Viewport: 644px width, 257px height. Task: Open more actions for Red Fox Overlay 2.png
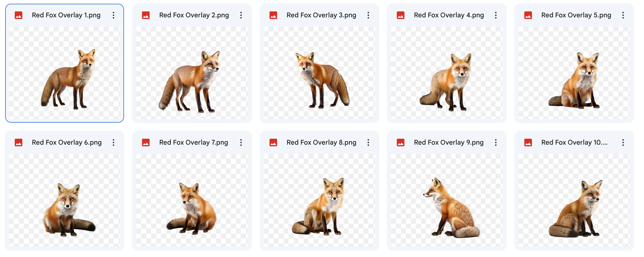(x=241, y=15)
